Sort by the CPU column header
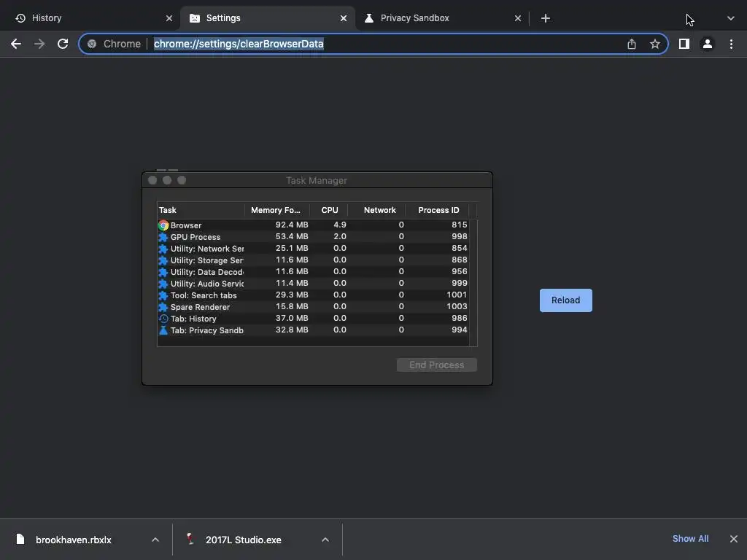 point(329,210)
